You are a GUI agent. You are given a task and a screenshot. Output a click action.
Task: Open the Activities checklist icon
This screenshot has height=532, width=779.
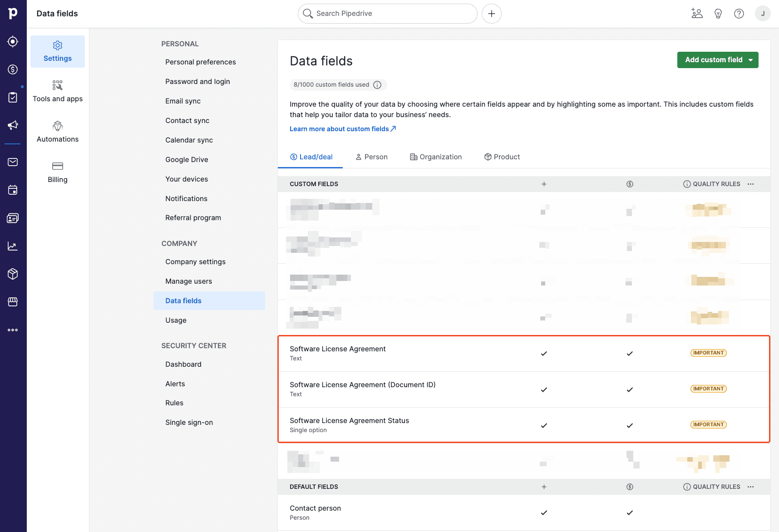click(13, 97)
